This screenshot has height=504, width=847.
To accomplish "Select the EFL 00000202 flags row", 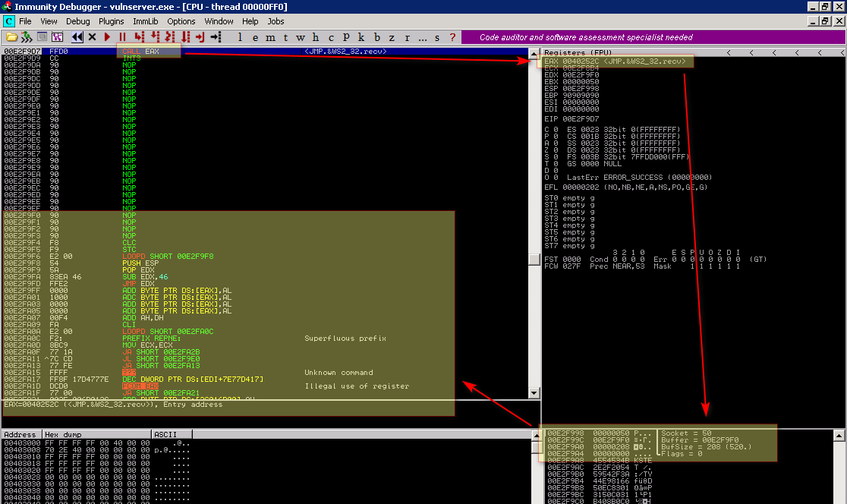I will pos(625,187).
